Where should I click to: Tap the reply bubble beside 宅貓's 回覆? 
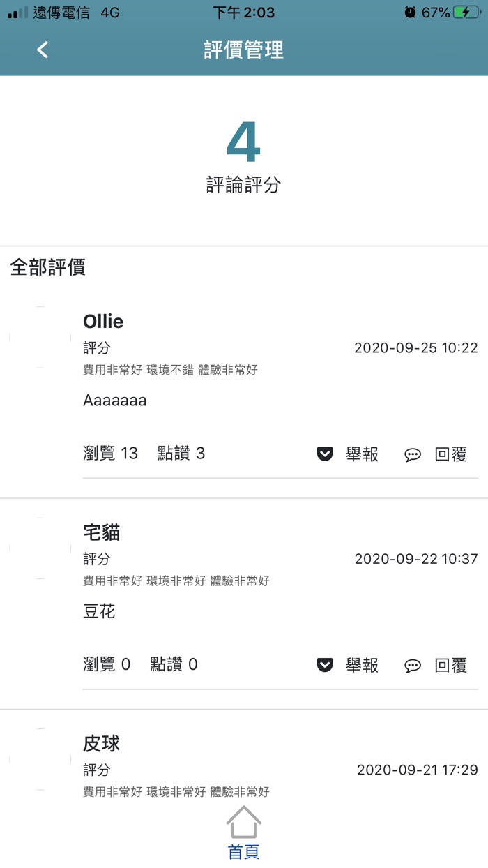tap(413, 666)
